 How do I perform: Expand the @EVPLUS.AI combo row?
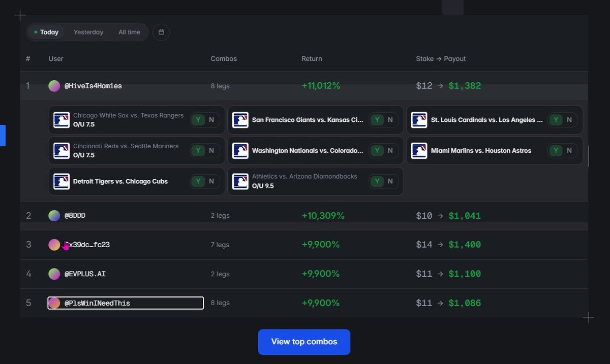304,274
